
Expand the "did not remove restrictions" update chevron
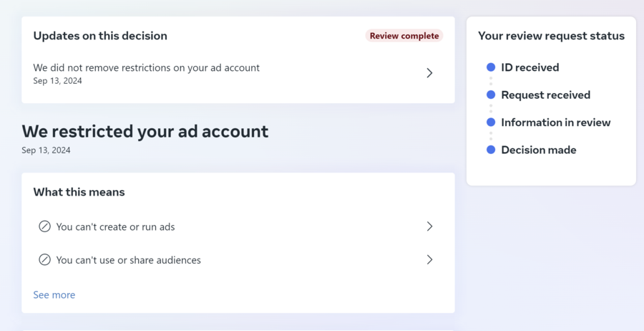pyautogui.click(x=429, y=73)
